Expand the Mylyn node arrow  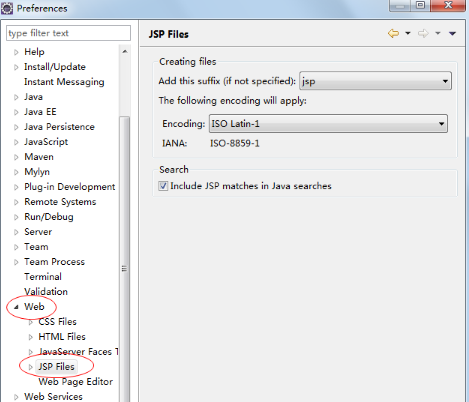click(x=16, y=172)
